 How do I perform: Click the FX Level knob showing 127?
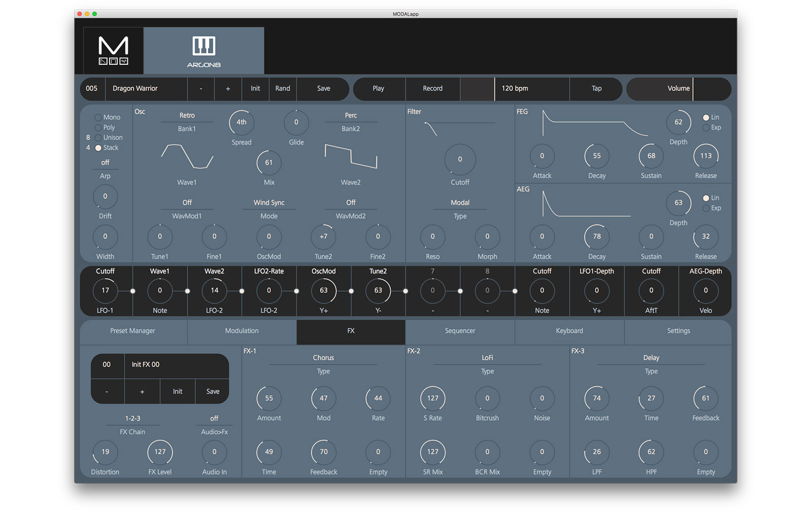pos(160,452)
